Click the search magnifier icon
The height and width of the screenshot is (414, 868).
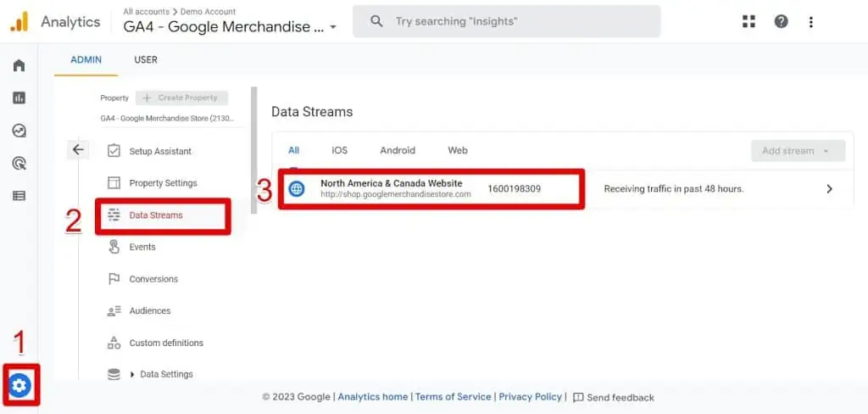point(376,21)
